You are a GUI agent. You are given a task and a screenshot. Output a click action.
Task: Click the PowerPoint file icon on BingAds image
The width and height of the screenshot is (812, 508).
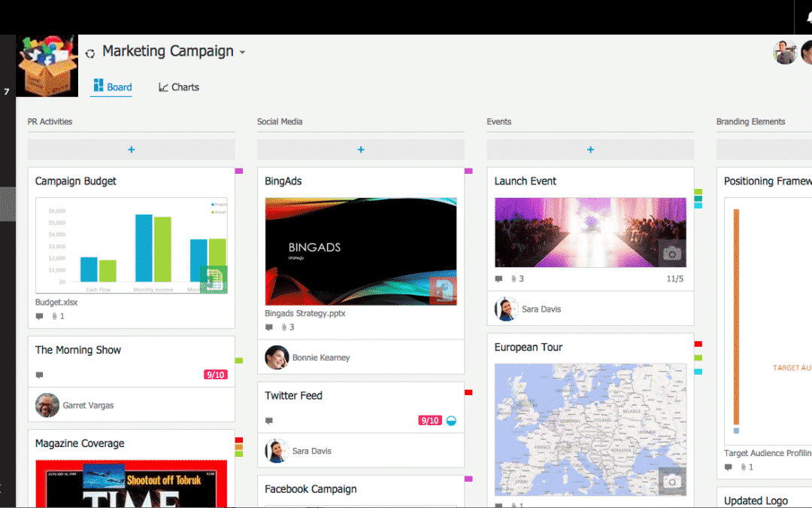click(x=443, y=291)
